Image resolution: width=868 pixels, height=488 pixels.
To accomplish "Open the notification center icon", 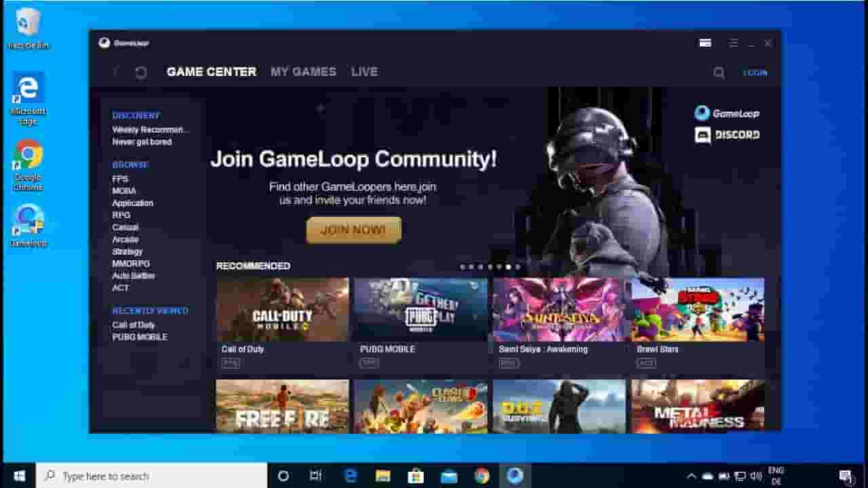I will (845, 476).
